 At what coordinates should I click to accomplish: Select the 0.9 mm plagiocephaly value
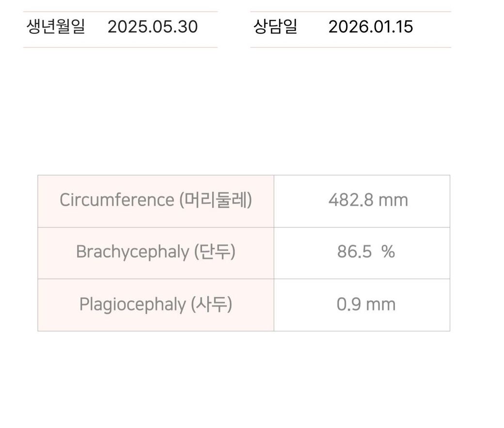coord(366,305)
